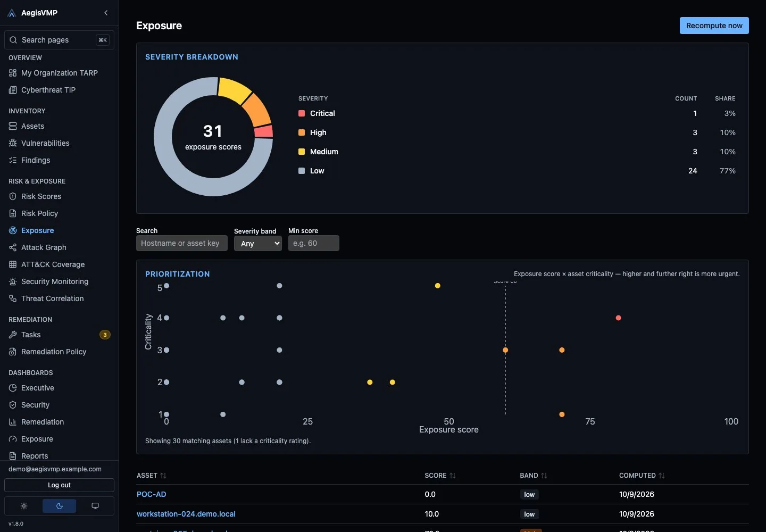Click the orange High legend swatch

point(302,132)
